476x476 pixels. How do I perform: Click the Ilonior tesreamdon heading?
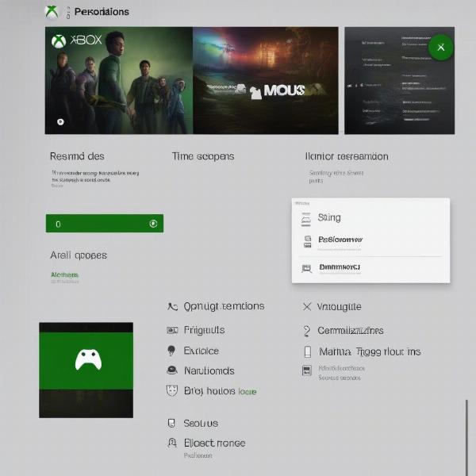pos(347,156)
